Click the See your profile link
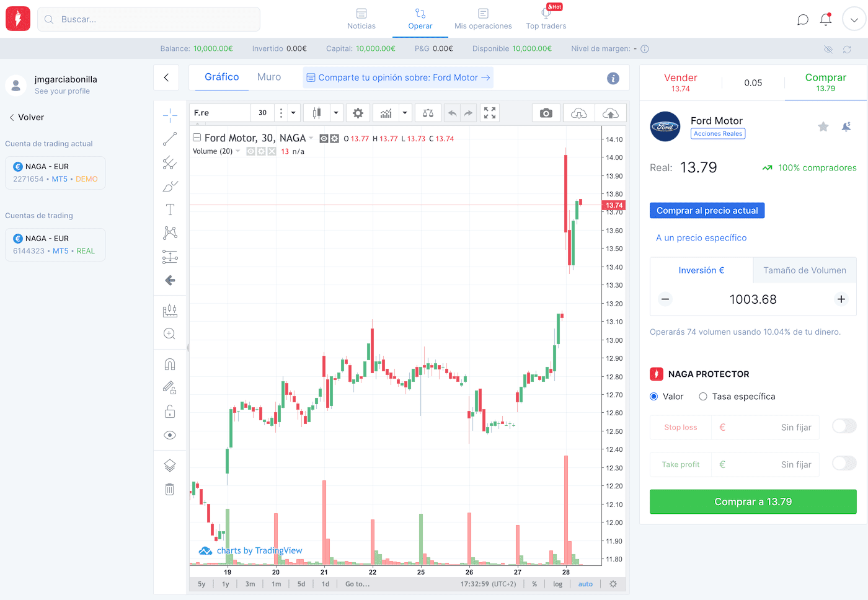Viewport: 868px width, 600px height. pos(62,91)
